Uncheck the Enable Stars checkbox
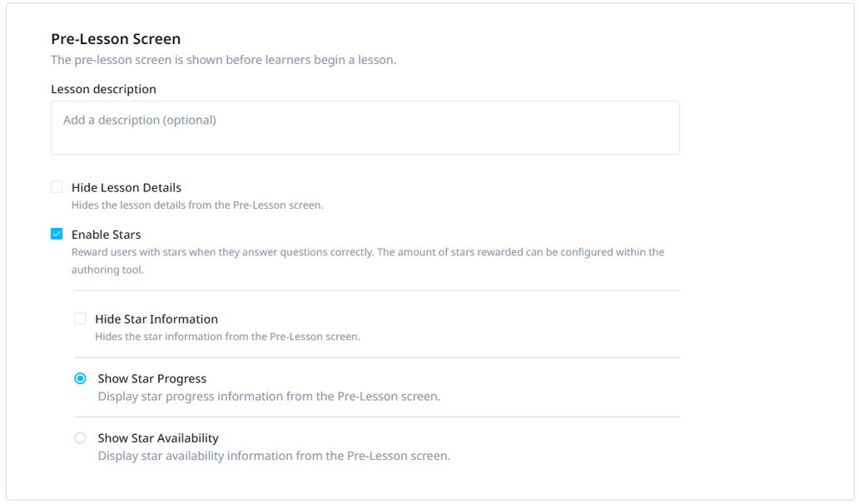The height and width of the screenshot is (504, 859). (x=57, y=235)
